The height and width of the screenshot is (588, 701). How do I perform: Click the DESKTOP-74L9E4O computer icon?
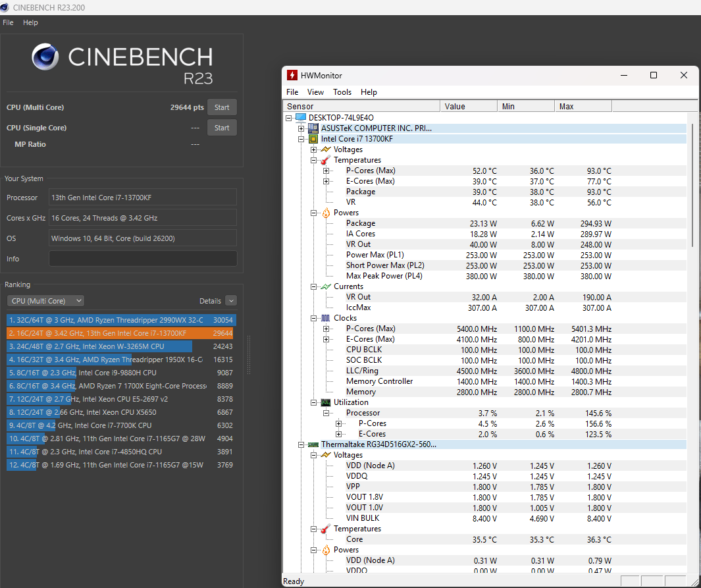tap(301, 118)
